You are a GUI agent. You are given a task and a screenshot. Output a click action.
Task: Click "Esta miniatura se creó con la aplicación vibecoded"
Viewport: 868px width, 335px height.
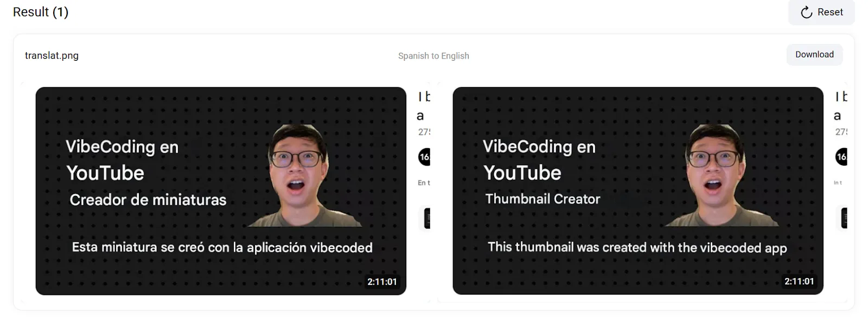tap(222, 248)
